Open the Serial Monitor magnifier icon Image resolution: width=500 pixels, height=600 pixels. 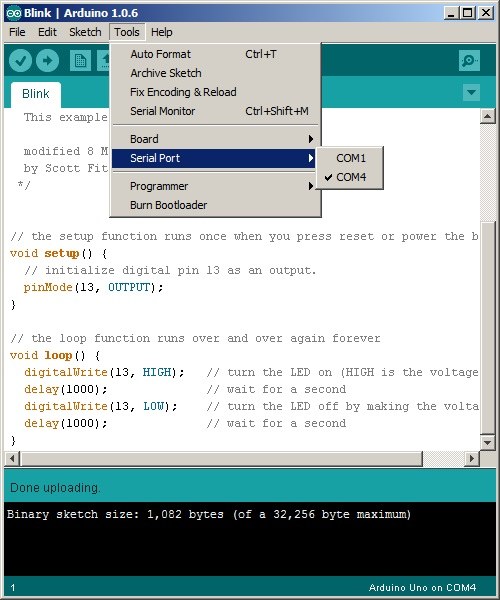click(469, 60)
